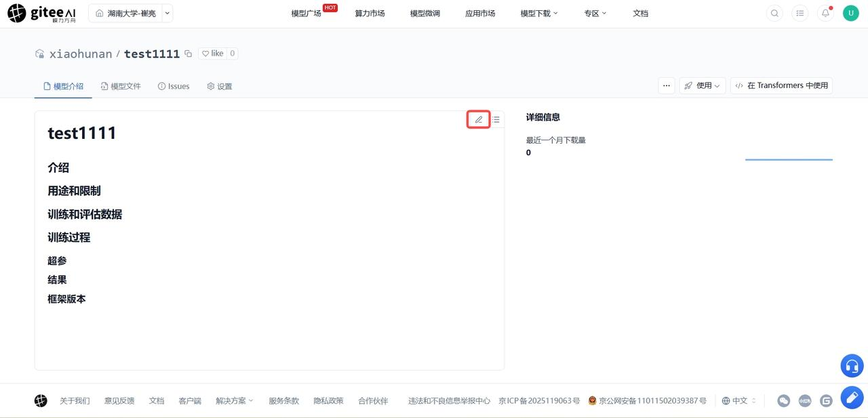
Task: Open the 中文 language selector
Action: 739,400
